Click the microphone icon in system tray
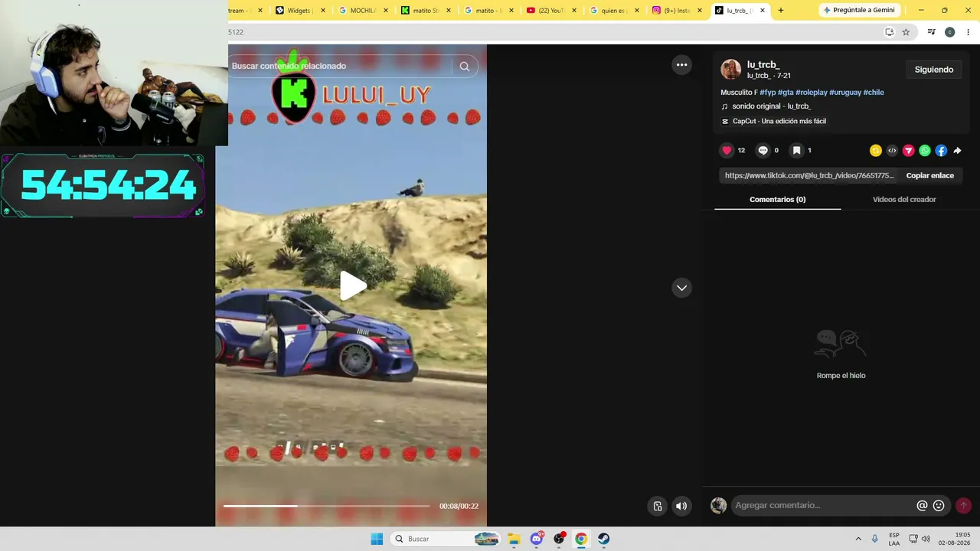Image resolution: width=980 pixels, height=551 pixels. pyautogui.click(x=875, y=539)
